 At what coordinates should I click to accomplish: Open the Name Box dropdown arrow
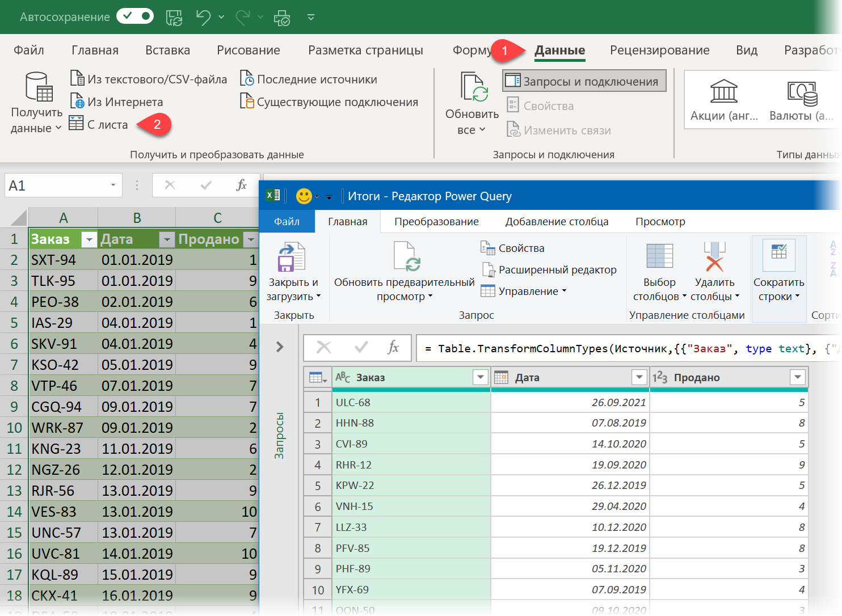point(113,185)
